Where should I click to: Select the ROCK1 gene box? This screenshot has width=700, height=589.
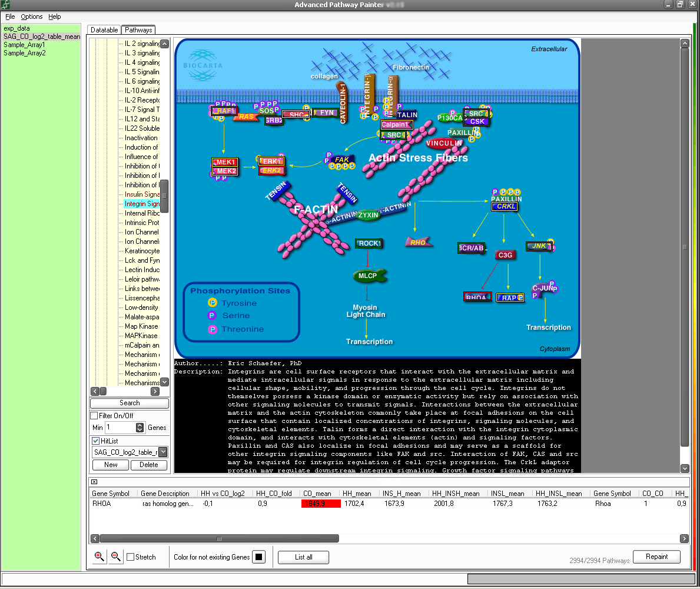click(370, 244)
